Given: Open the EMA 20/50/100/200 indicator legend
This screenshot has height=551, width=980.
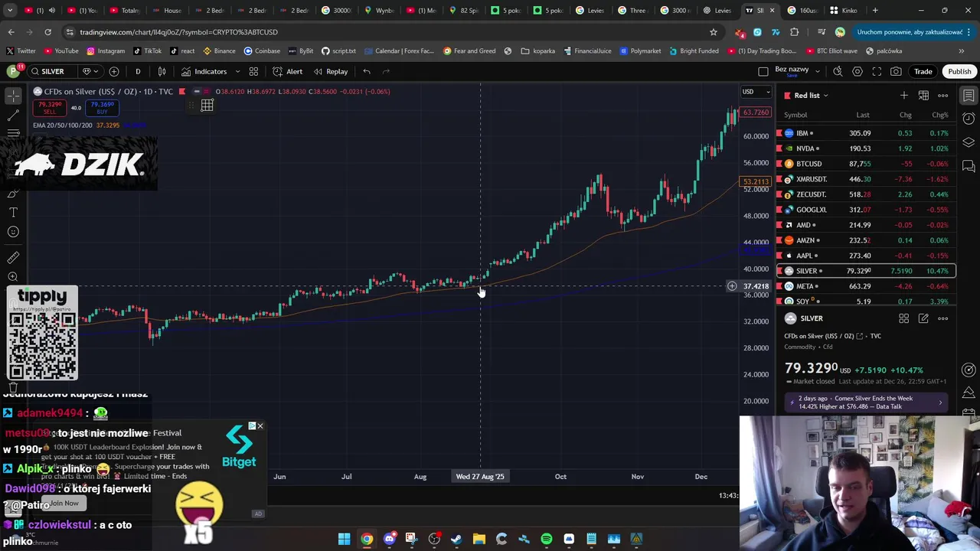Looking at the screenshot, I should 63,125.
